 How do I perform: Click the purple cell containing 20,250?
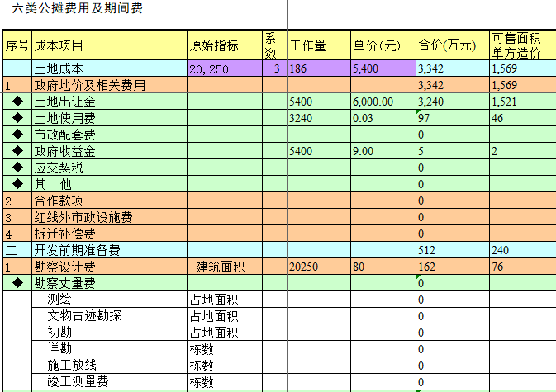tap(224, 68)
